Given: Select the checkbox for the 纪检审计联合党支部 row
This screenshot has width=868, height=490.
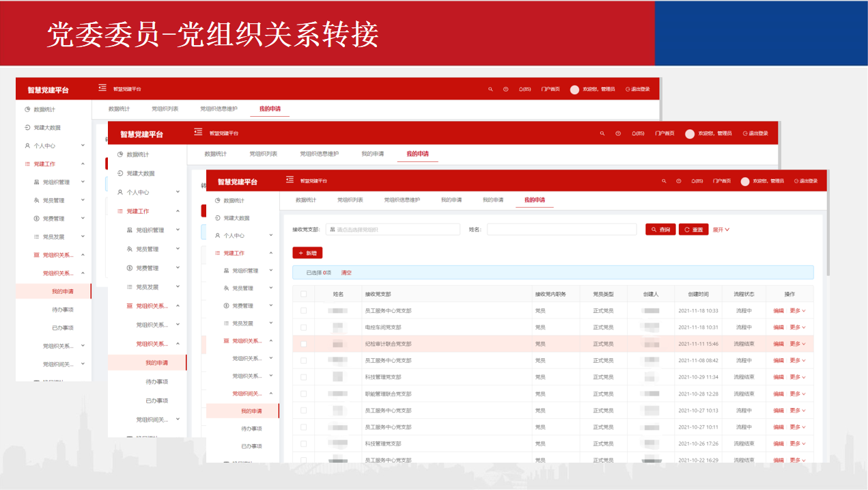Looking at the screenshot, I should (x=303, y=344).
